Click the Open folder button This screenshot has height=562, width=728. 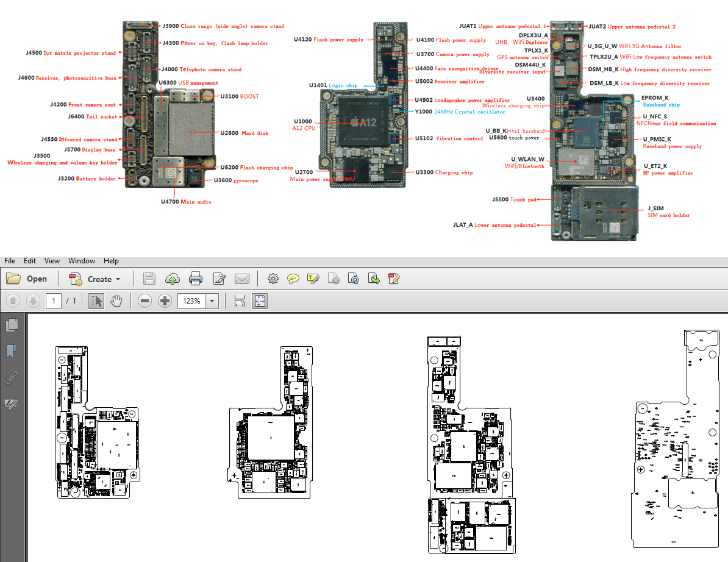(27, 279)
